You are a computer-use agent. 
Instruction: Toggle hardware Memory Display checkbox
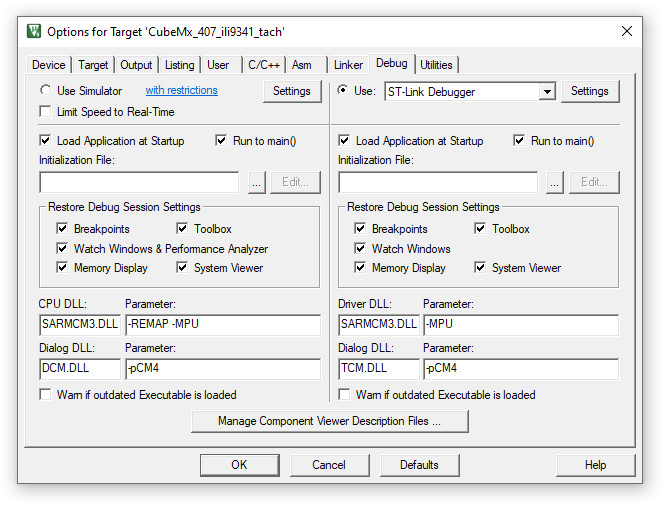tap(360, 268)
